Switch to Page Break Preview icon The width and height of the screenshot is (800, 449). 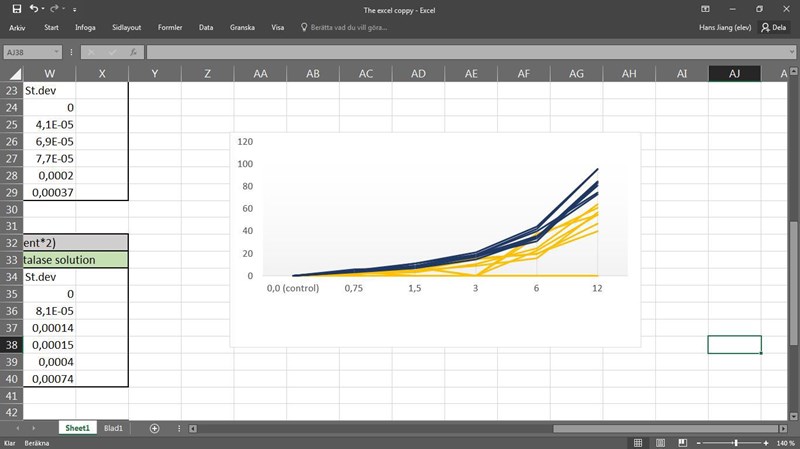pos(684,442)
